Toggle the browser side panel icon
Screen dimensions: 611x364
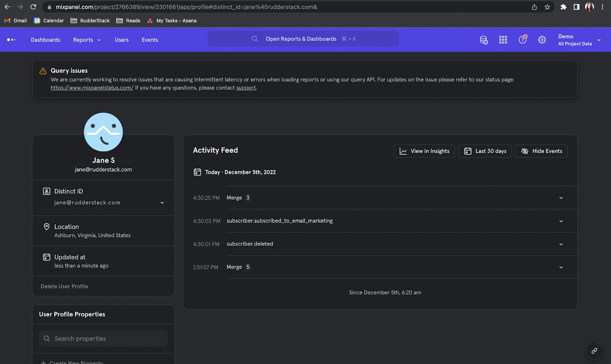(x=576, y=7)
